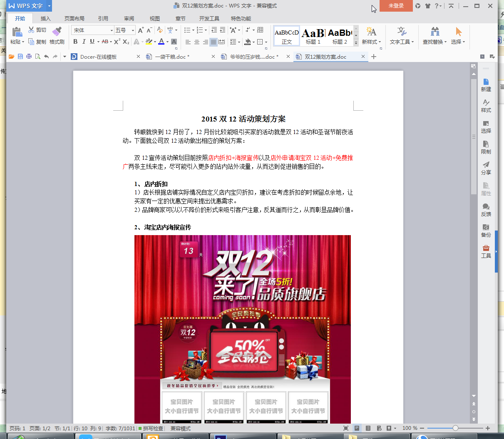504x439 pixels.
Task: Open 分享 share in right sidebar
Action: (486, 169)
